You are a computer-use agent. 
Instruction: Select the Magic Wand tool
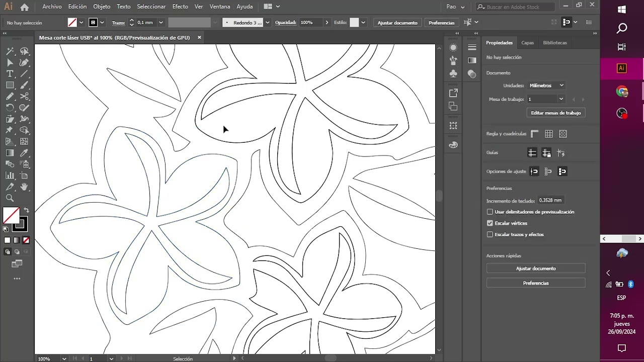point(10,51)
